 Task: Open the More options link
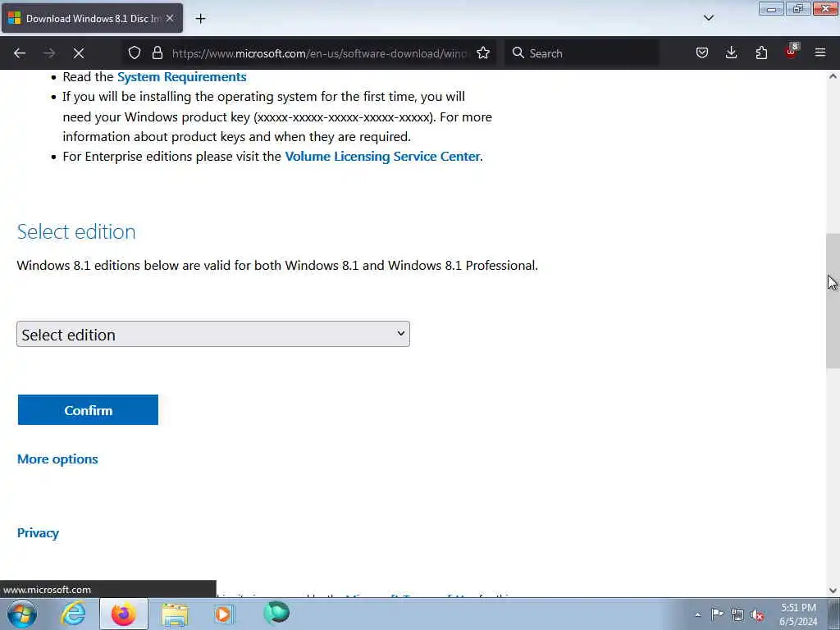click(57, 459)
